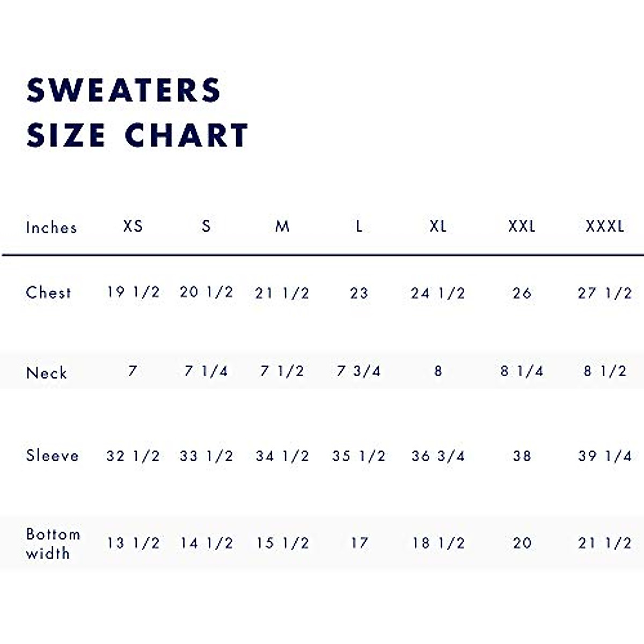Click the chest value 23 for size L

click(x=359, y=293)
